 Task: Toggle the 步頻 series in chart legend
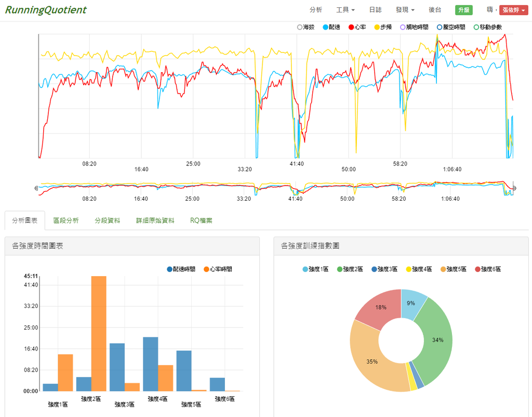[x=383, y=27]
